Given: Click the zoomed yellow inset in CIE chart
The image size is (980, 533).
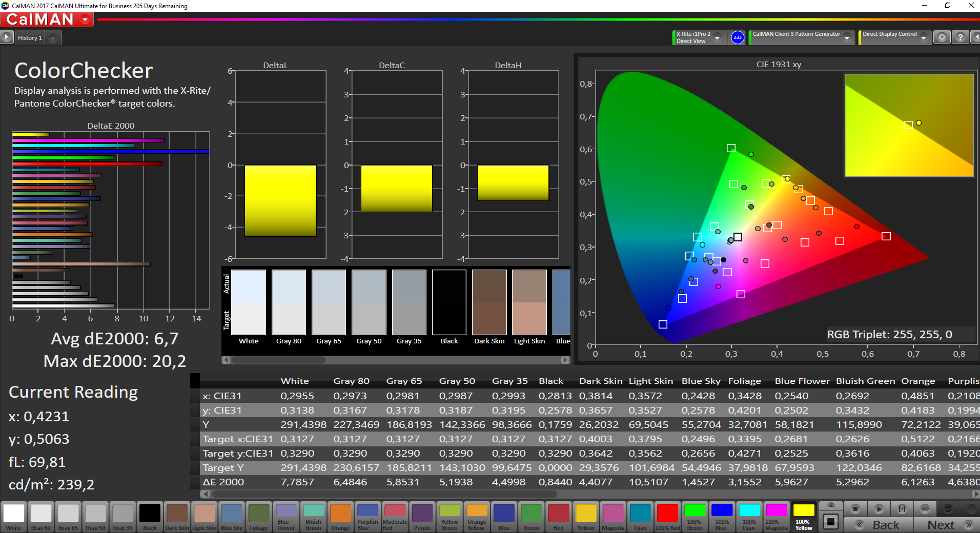Looking at the screenshot, I should [909, 125].
